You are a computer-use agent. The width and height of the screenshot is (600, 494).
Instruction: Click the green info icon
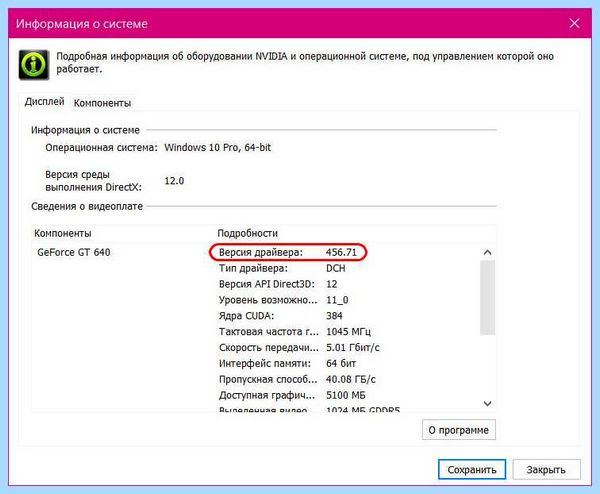coord(34,65)
